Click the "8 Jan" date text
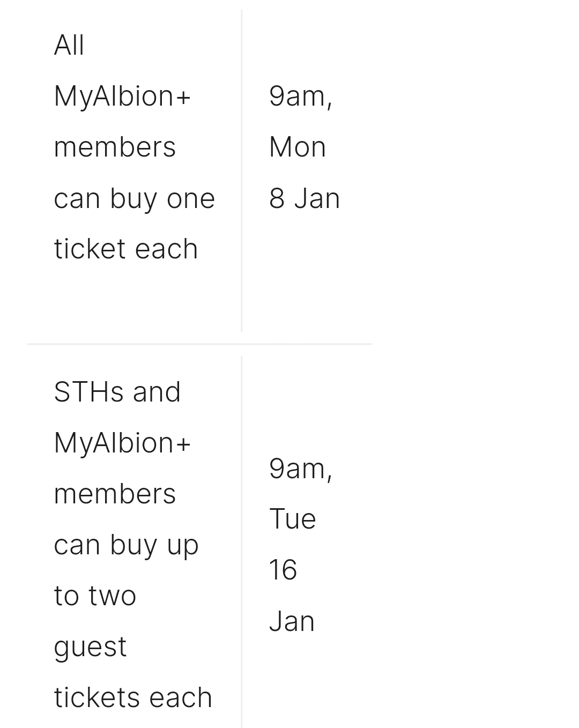 click(x=305, y=198)
